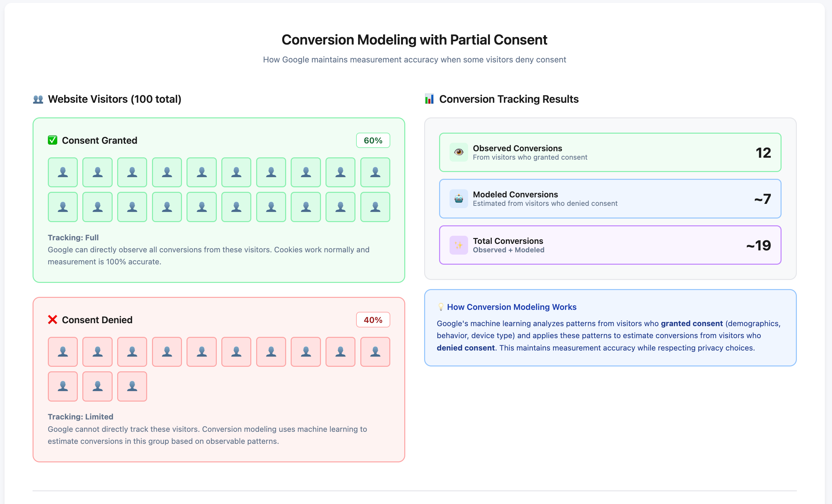Click the How Conversion Modeling Works heading

coord(511,307)
